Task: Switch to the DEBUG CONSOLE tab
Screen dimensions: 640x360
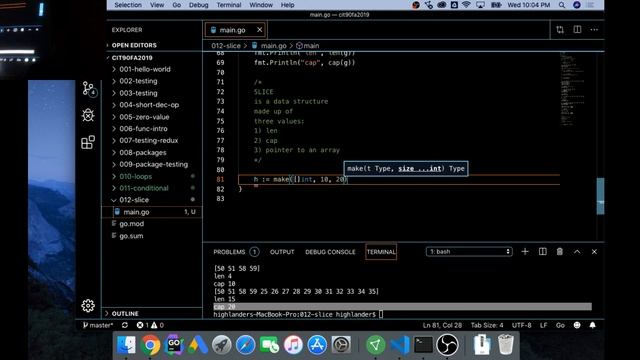Action: 330,252
